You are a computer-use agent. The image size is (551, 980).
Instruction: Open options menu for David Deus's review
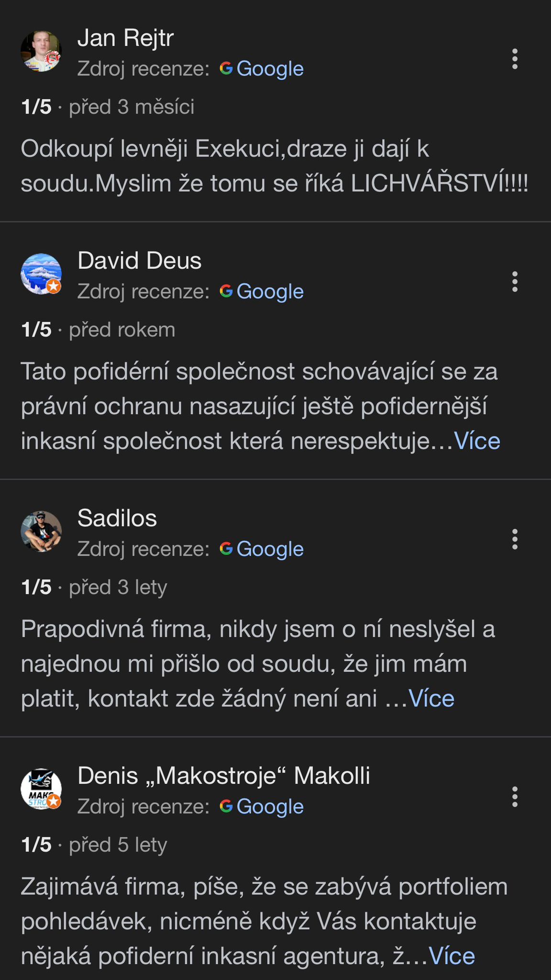(x=515, y=282)
